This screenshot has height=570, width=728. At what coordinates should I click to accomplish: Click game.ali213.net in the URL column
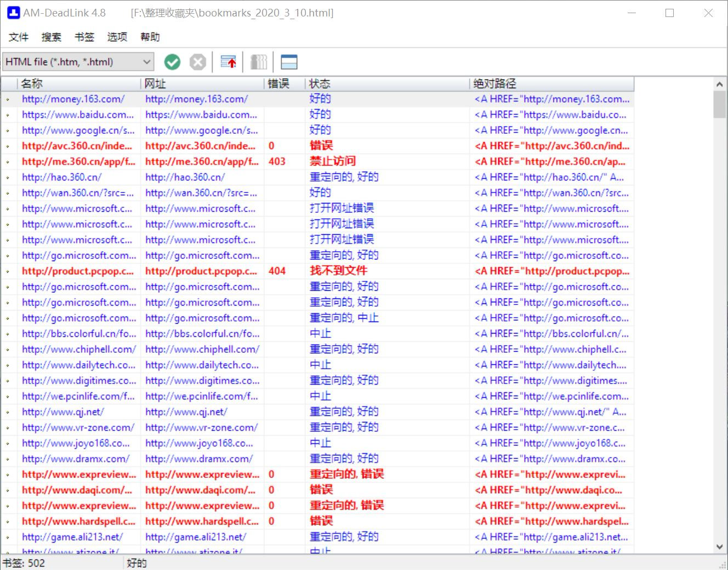tap(196, 537)
